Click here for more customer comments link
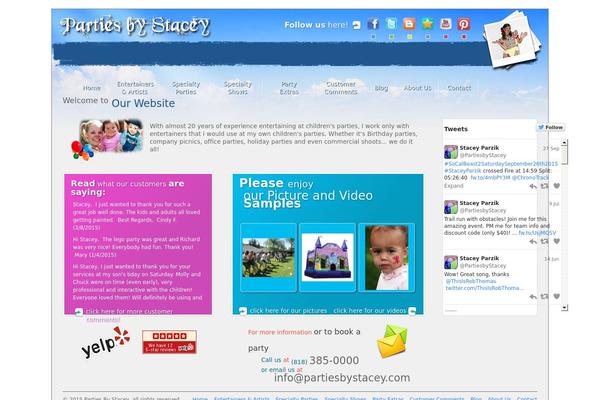 (x=129, y=315)
